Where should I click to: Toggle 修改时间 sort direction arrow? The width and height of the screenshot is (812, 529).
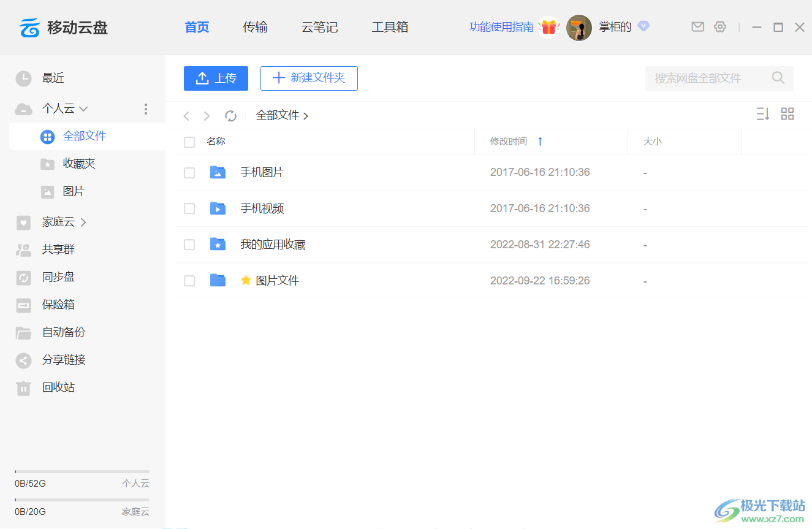[x=540, y=142]
